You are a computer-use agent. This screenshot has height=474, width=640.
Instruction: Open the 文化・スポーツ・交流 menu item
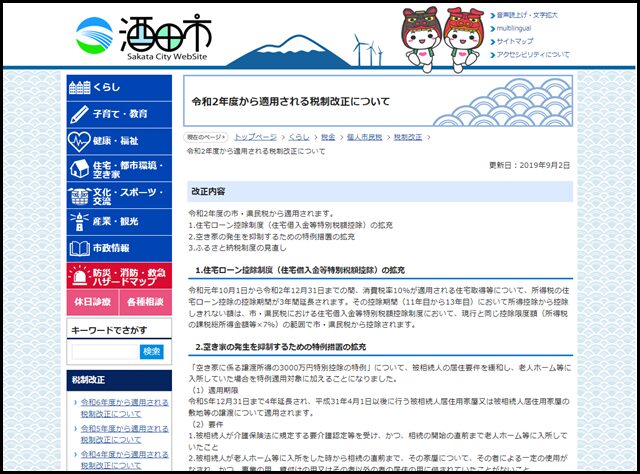point(119,195)
